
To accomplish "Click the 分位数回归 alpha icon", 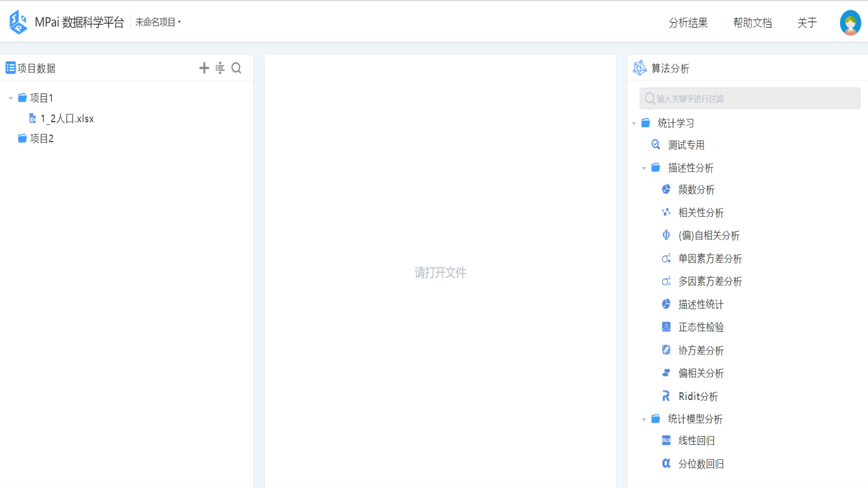I will pos(666,464).
